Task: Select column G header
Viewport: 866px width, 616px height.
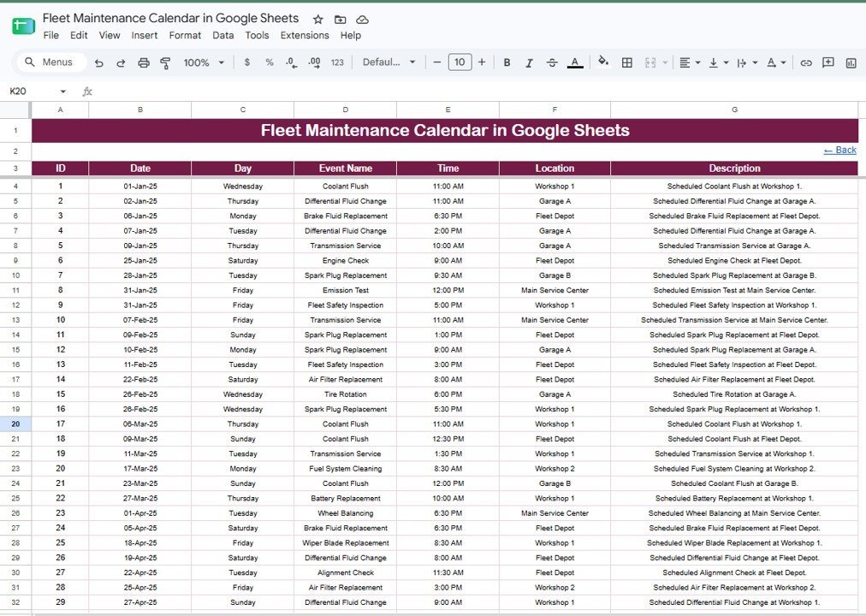Action: tap(734, 110)
